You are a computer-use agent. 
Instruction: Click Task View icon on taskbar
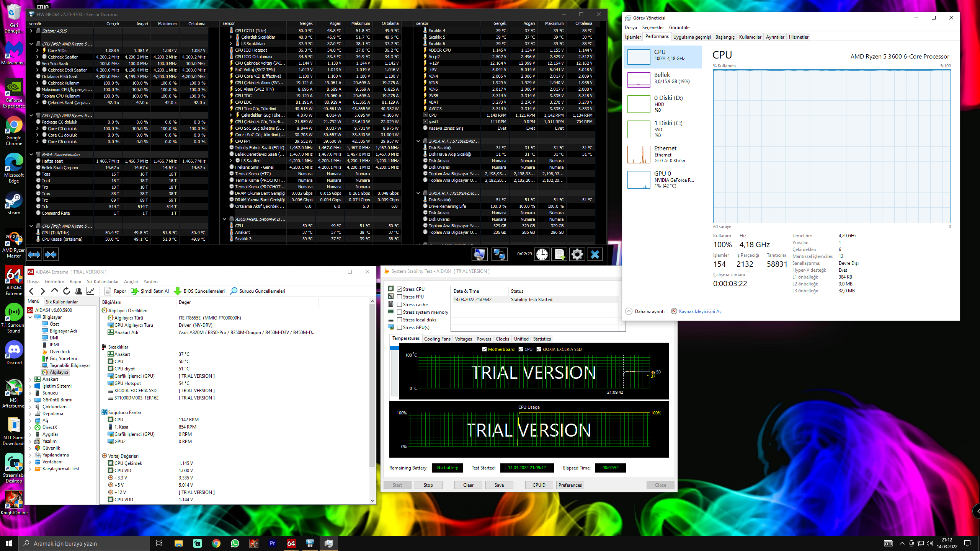[159, 543]
